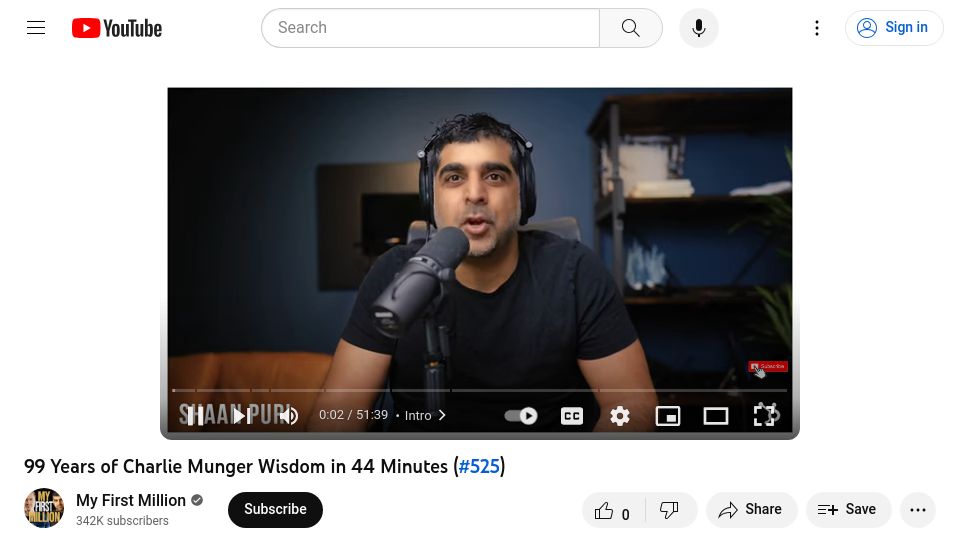The width and height of the screenshot is (960, 540).
Task: Pause the video
Action: (x=195, y=416)
